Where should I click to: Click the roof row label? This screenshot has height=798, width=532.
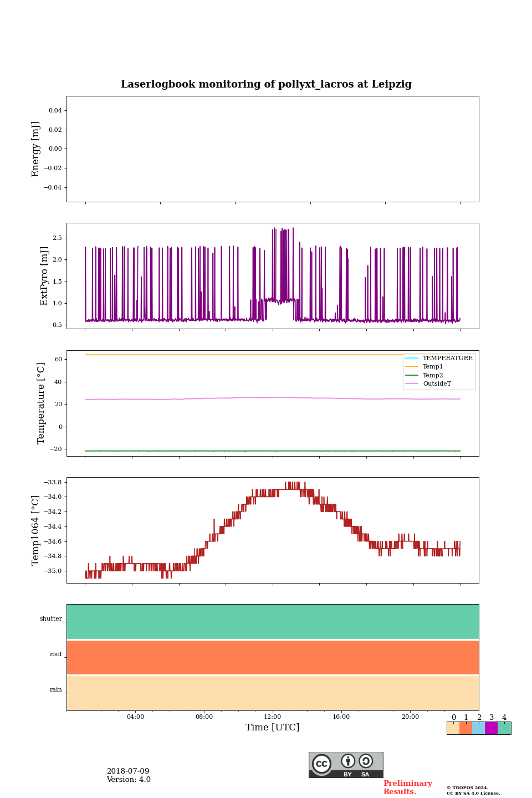tap(56, 654)
